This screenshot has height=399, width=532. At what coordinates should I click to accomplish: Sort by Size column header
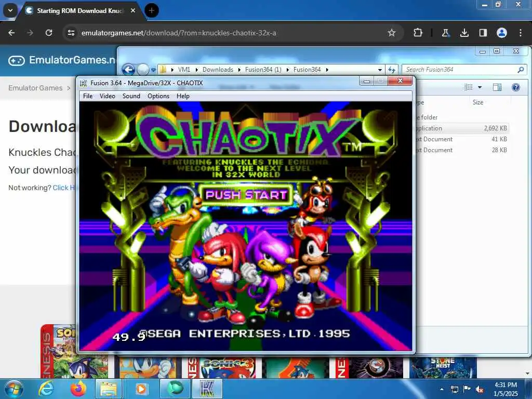click(478, 102)
